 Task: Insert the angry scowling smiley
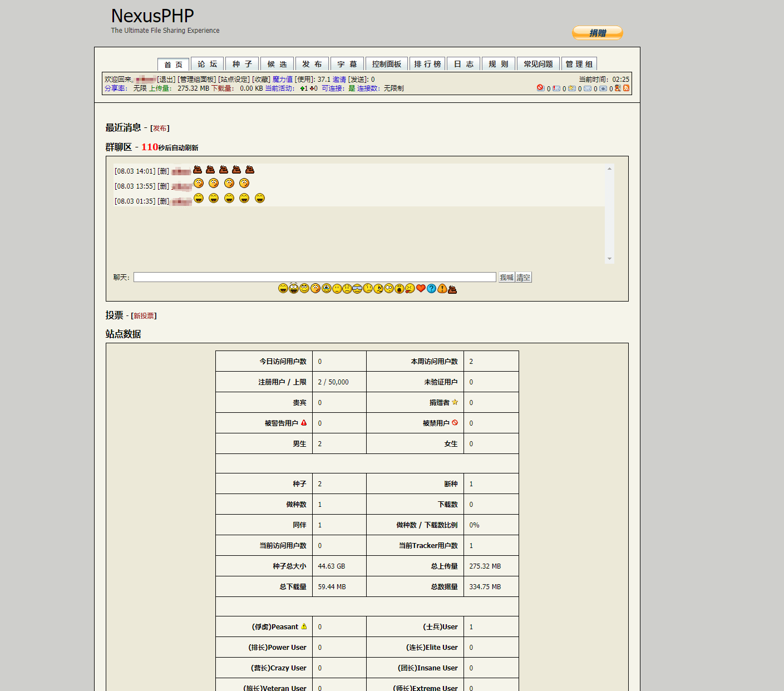coord(378,288)
